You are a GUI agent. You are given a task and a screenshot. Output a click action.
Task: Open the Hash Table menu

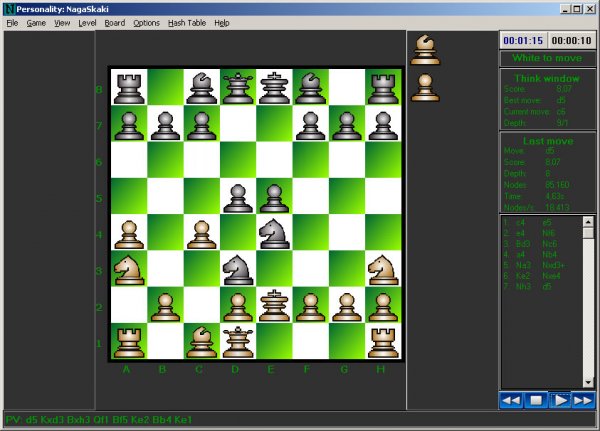pyautogui.click(x=187, y=22)
